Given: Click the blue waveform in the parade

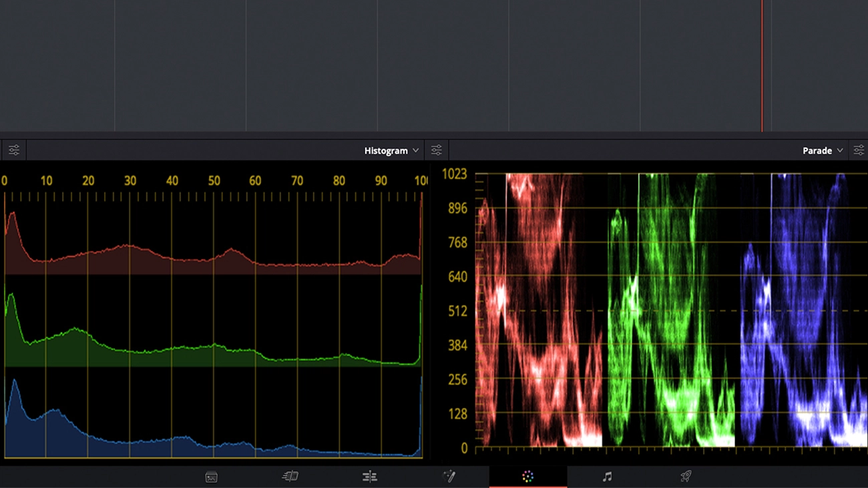Looking at the screenshot, I should click(803, 310).
